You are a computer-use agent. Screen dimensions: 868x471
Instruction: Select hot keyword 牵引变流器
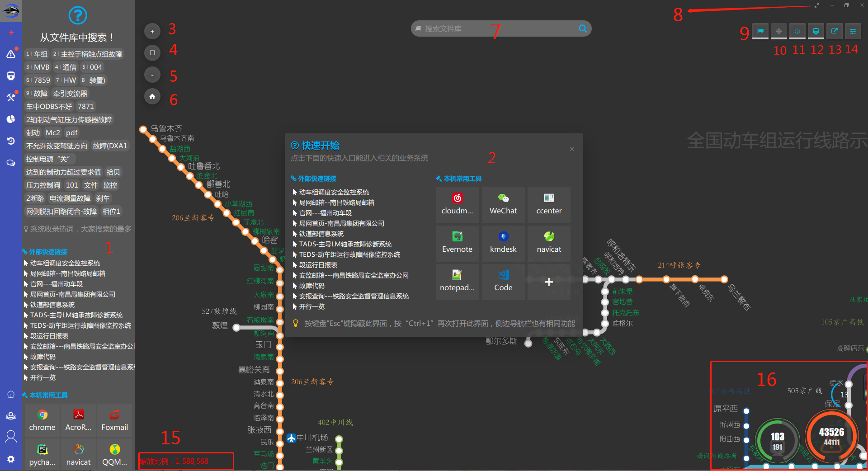point(70,94)
